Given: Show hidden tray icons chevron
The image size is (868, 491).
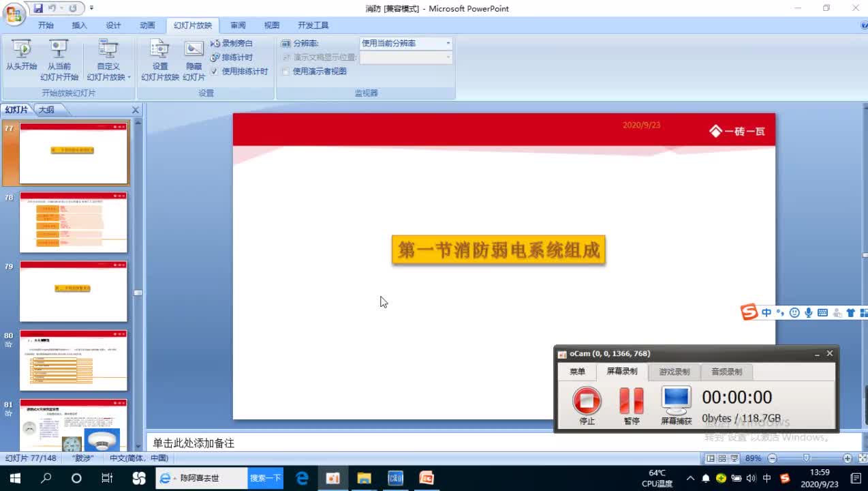Looking at the screenshot, I should (x=690, y=478).
